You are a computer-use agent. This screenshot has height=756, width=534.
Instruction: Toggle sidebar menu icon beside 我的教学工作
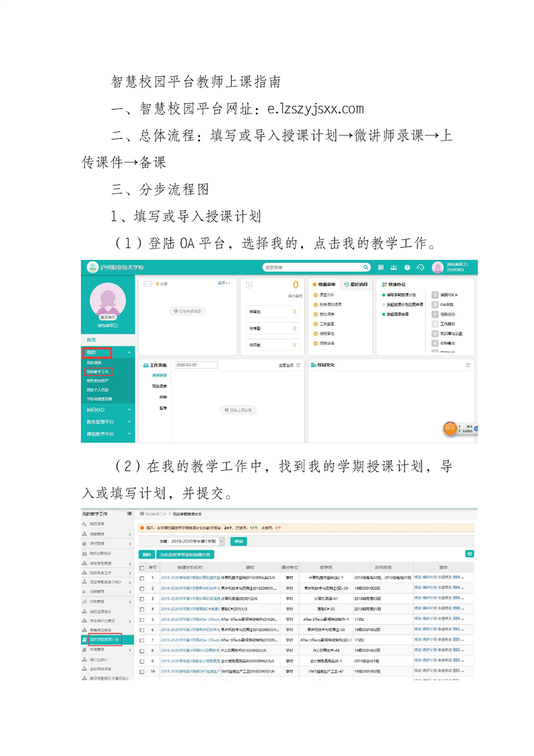pos(129,513)
